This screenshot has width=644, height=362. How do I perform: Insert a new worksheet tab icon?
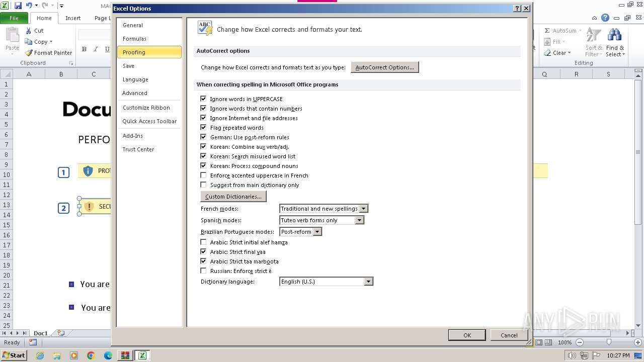point(61,333)
